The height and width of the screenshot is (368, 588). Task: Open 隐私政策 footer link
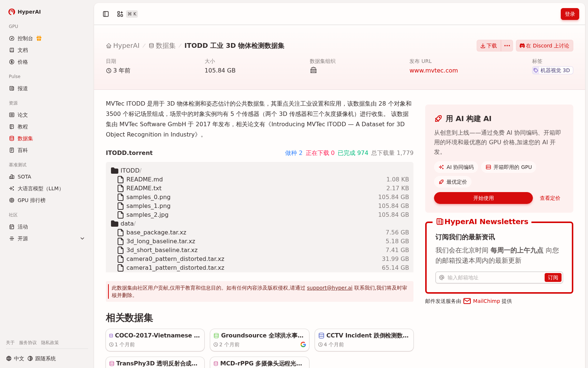click(50, 343)
